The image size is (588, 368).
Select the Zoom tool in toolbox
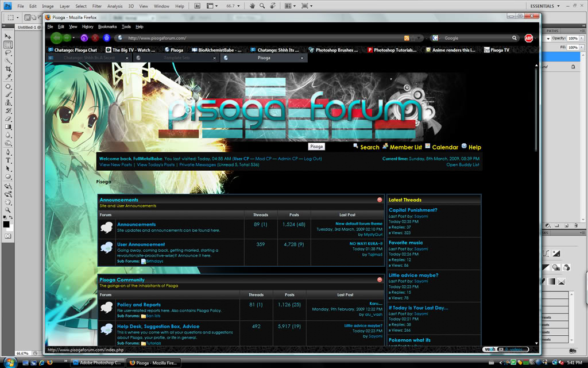(x=8, y=210)
